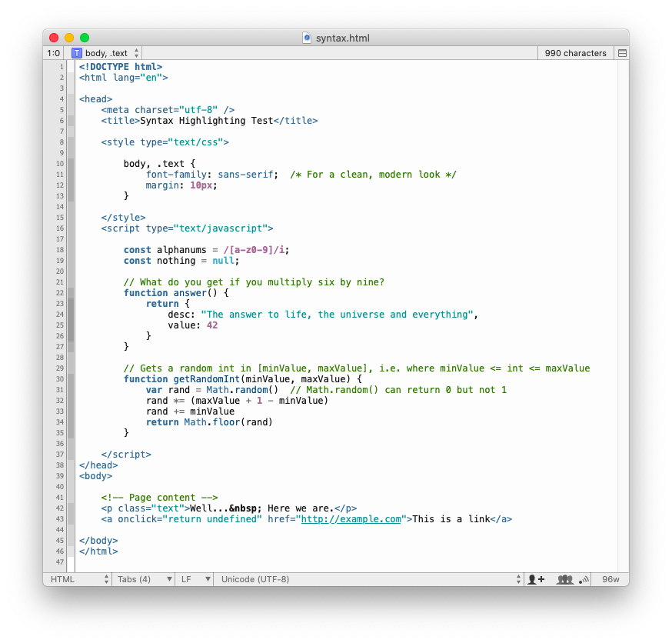The image size is (672, 643).
Task: Click 'rand += minValue' on line 33
Action: (190, 411)
